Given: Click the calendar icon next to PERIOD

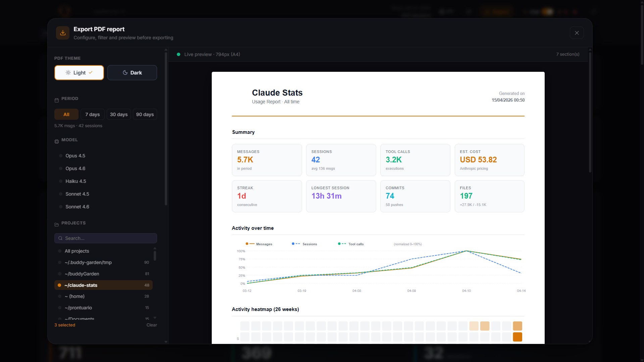Looking at the screenshot, I should [x=56, y=100].
